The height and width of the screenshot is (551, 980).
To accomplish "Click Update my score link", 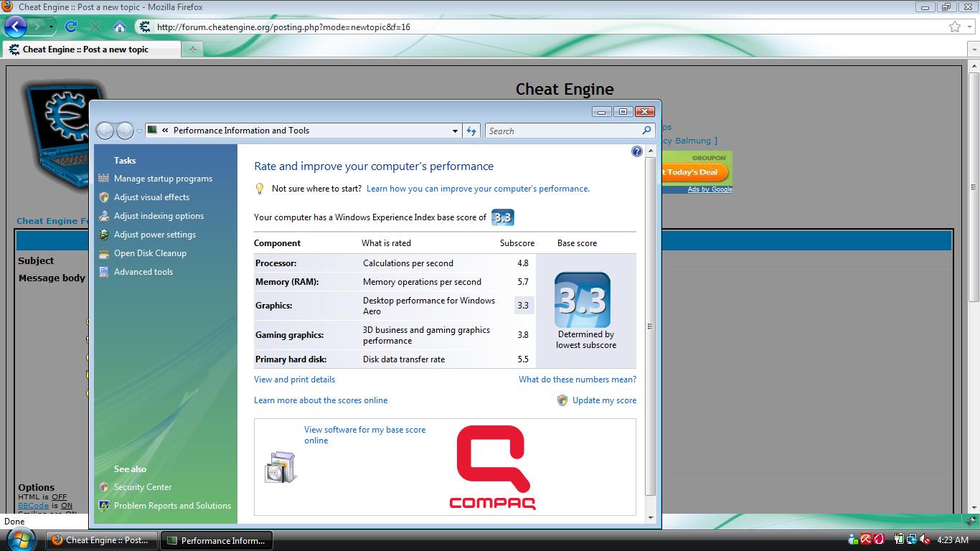I will tap(604, 400).
